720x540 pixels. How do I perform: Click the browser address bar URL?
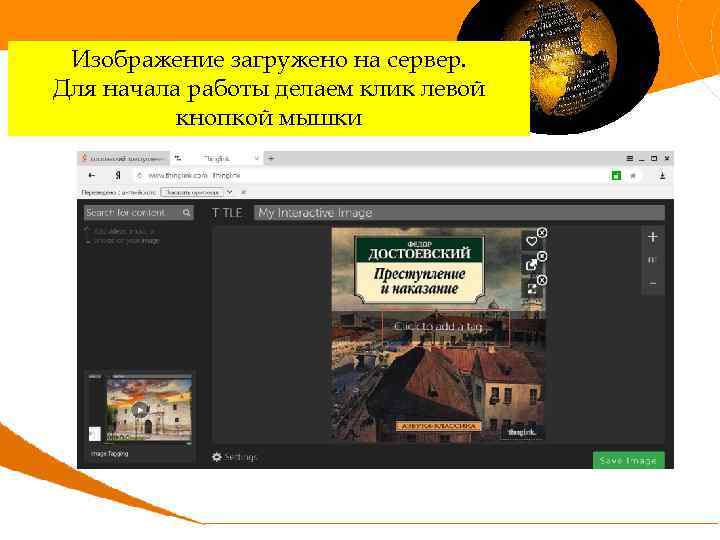point(194,175)
